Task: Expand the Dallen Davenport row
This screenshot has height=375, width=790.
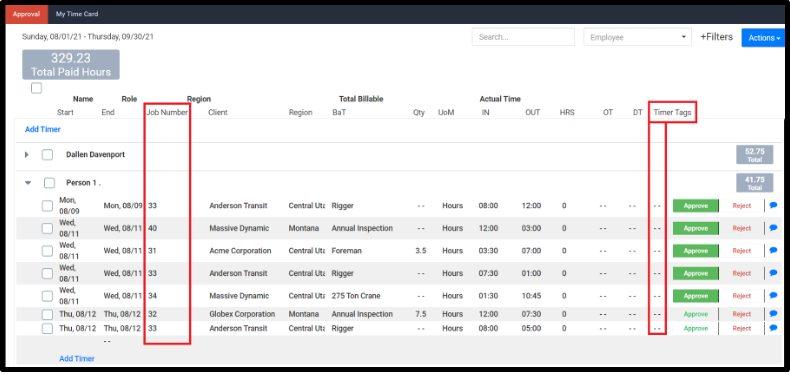Action: pos(27,155)
